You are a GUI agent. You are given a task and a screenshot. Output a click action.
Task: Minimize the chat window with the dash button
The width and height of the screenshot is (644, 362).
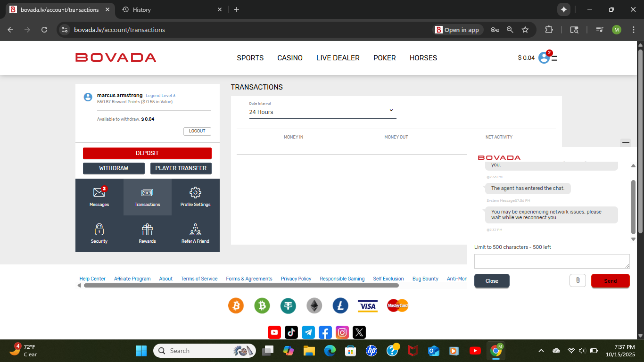tap(626, 142)
